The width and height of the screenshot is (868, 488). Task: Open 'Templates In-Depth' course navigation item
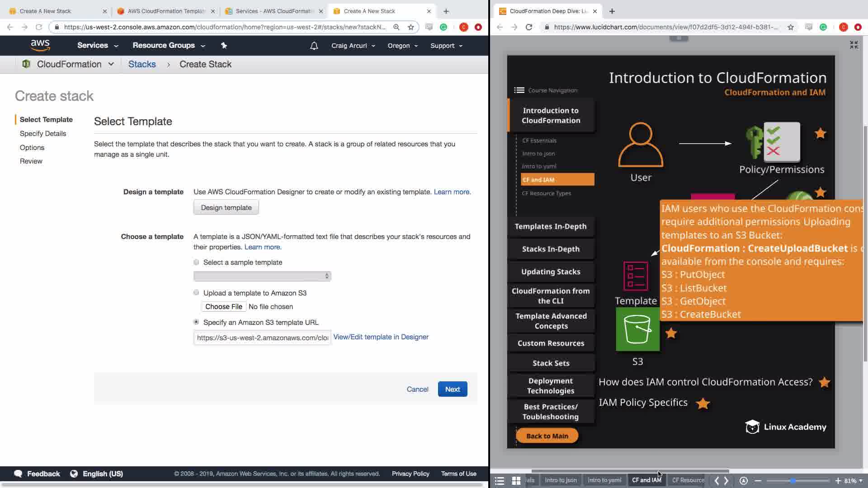[x=550, y=226]
